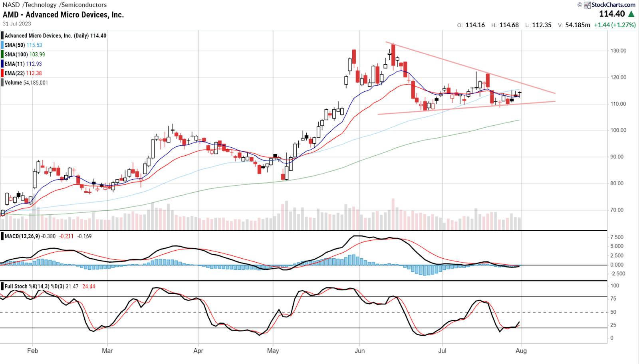
Task: Click the black swatch beside Full Stoch label
Action: click(2, 286)
